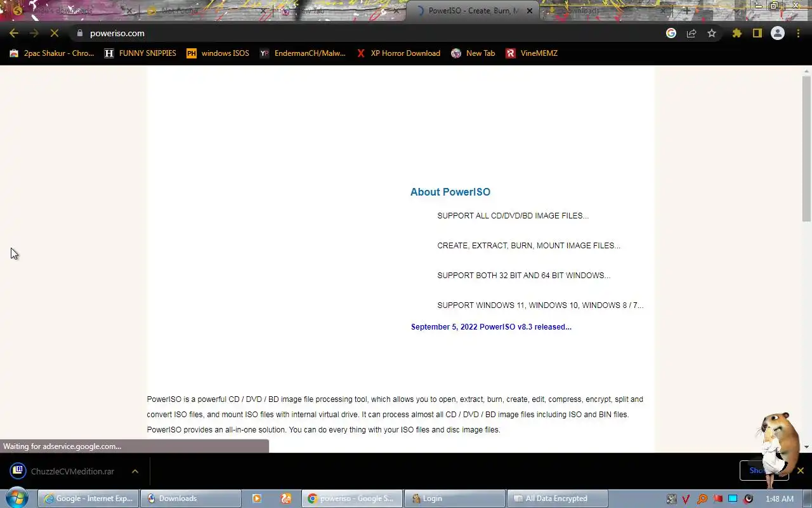Open the Extensions puzzle icon

click(x=737, y=33)
